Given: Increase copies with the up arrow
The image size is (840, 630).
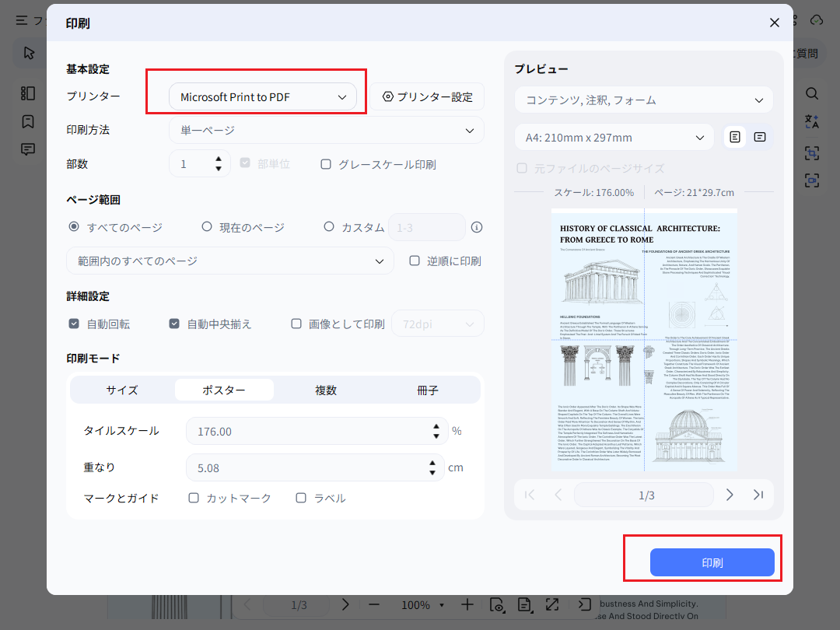Looking at the screenshot, I should click(219, 159).
